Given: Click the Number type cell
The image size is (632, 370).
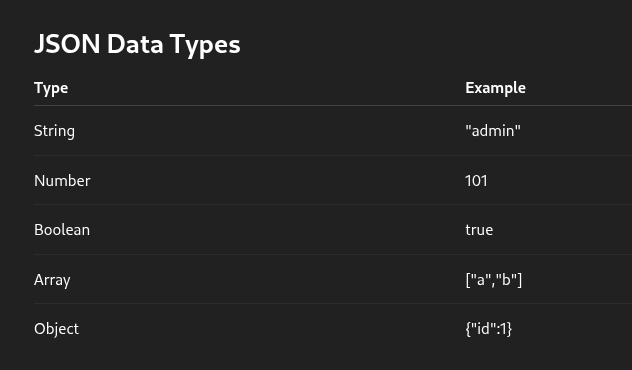Looking at the screenshot, I should (x=62, y=181).
